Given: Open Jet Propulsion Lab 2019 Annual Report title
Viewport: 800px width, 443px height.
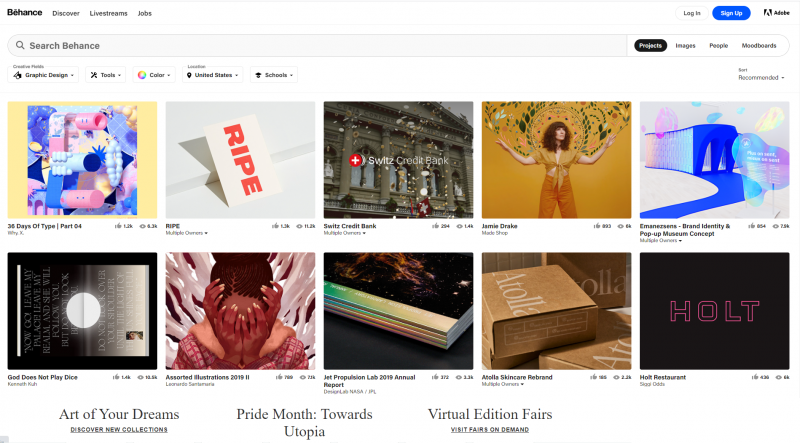Looking at the screenshot, I should click(369, 381).
